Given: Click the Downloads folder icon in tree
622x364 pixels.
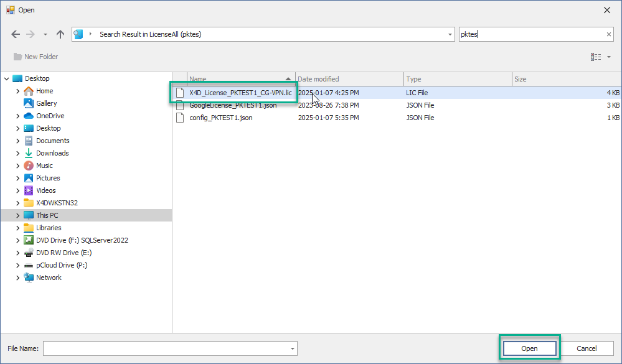Looking at the screenshot, I should click(29, 153).
